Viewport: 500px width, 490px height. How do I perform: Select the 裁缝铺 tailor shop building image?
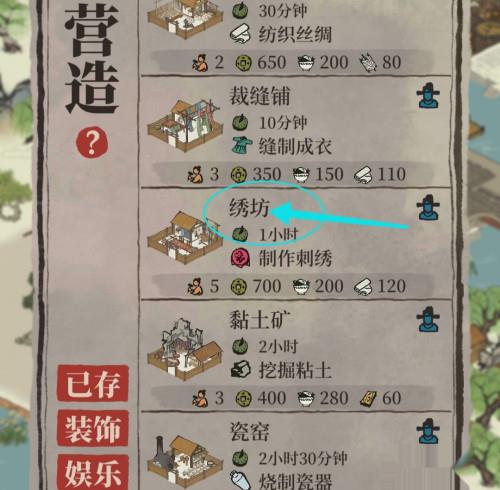click(x=185, y=125)
